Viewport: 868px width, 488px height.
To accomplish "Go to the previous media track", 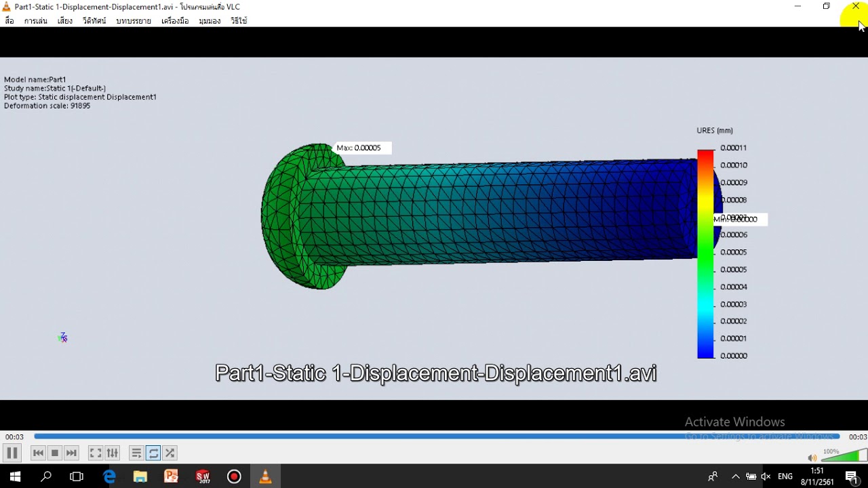I will [x=39, y=453].
